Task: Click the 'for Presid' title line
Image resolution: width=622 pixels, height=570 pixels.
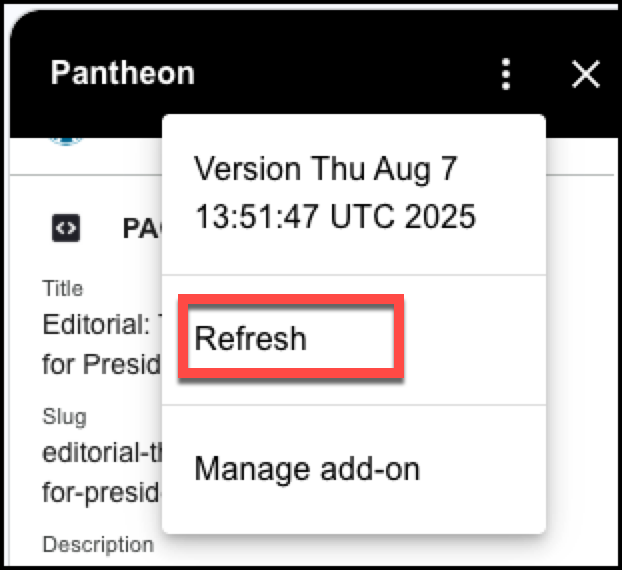Action: (x=100, y=362)
